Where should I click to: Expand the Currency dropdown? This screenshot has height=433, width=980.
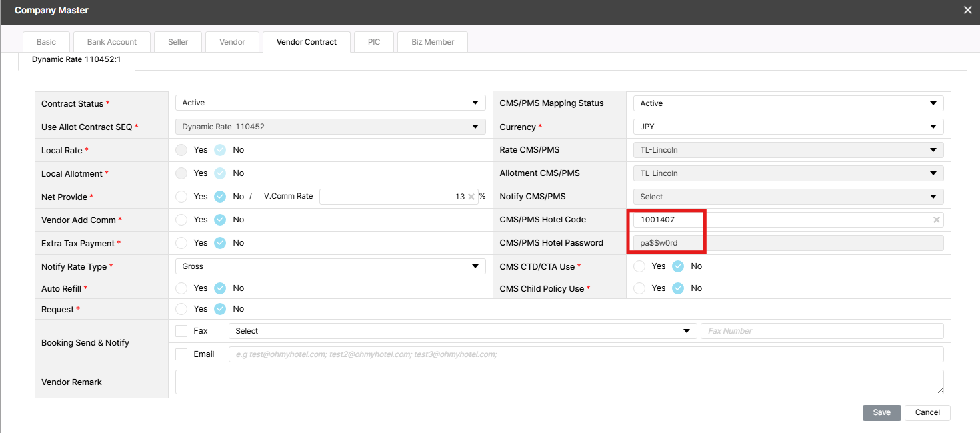pyautogui.click(x=788, y=127)
